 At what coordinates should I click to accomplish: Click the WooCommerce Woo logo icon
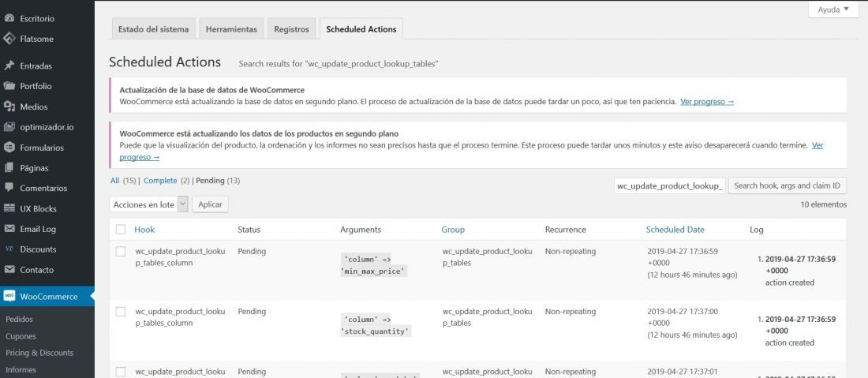pyautogui.click(x=9, y=296)
